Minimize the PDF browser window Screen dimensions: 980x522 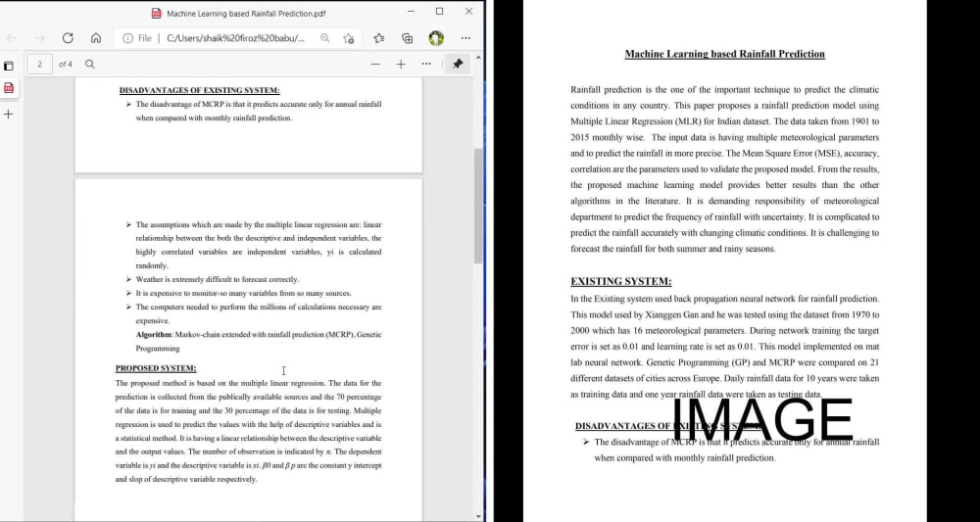(x=411, y=11)
